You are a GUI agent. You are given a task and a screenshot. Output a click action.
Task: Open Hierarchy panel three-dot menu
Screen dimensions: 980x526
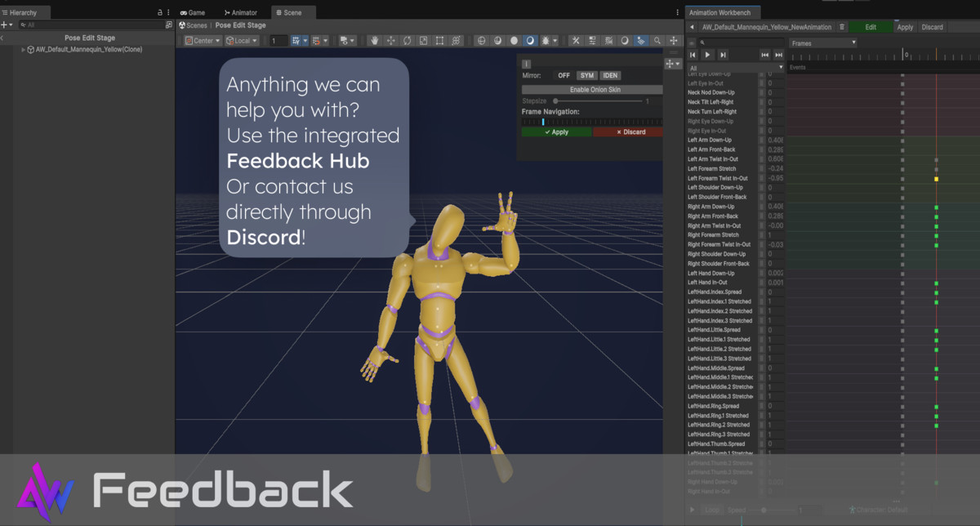169,13
